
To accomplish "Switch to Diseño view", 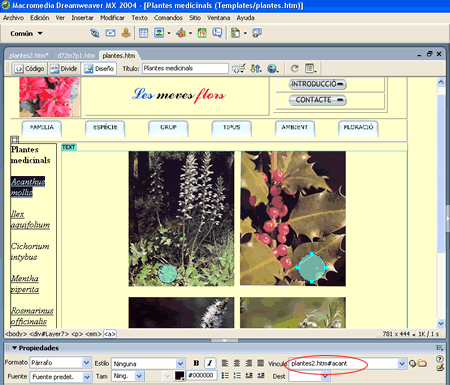I will click(99, 69).
